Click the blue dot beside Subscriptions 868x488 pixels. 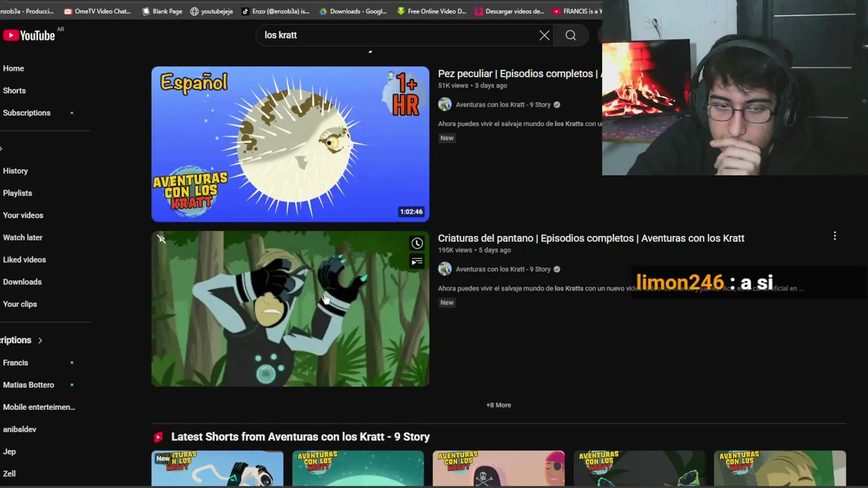[72, 113]
